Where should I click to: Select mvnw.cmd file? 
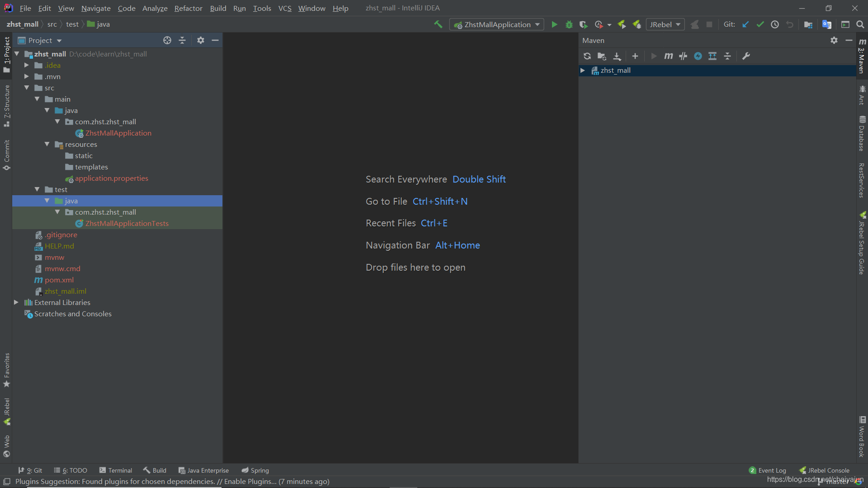point(62,268)
